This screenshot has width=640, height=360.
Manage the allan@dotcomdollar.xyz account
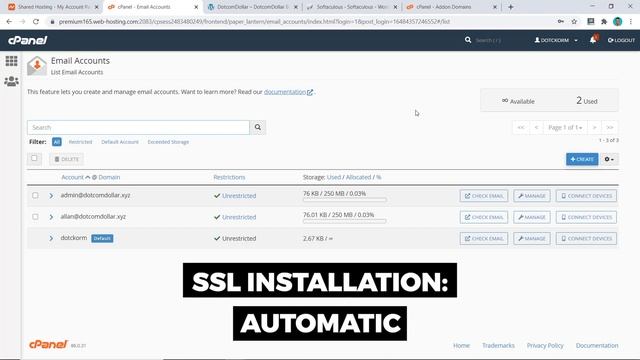532,217
